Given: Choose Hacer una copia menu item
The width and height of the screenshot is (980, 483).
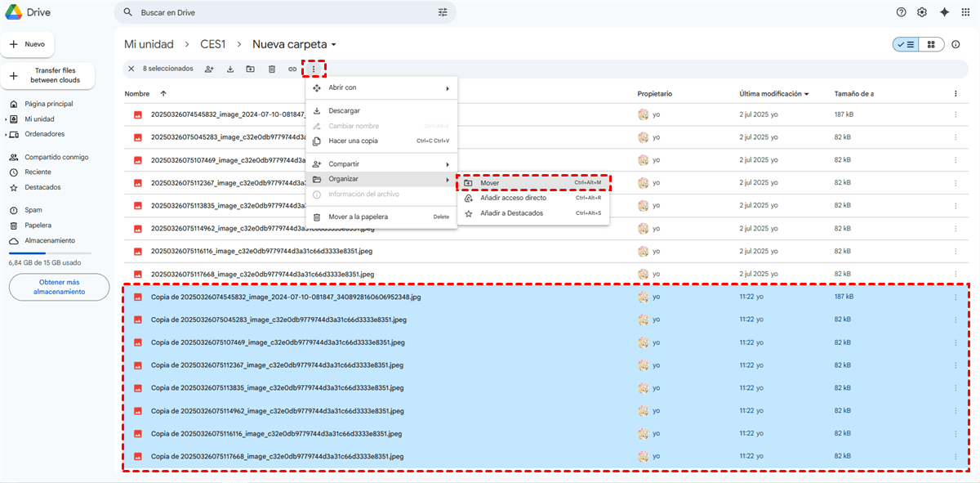Looking at the screenshot, I should pyautogui.click(x=353, y=141).
